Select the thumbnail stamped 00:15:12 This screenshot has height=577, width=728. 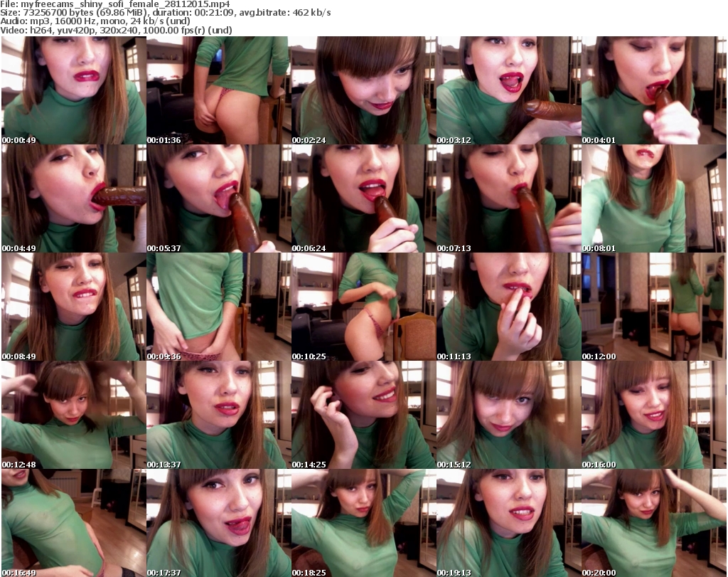click(x=509, y=415)
